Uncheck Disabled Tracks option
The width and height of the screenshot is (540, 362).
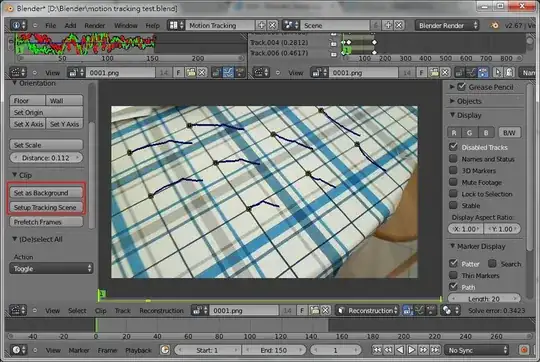pyautogui.click(x=454, y=147)
